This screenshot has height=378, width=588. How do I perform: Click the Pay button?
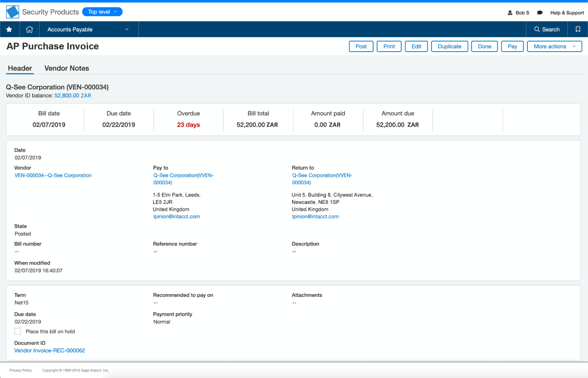pos(512,46)
